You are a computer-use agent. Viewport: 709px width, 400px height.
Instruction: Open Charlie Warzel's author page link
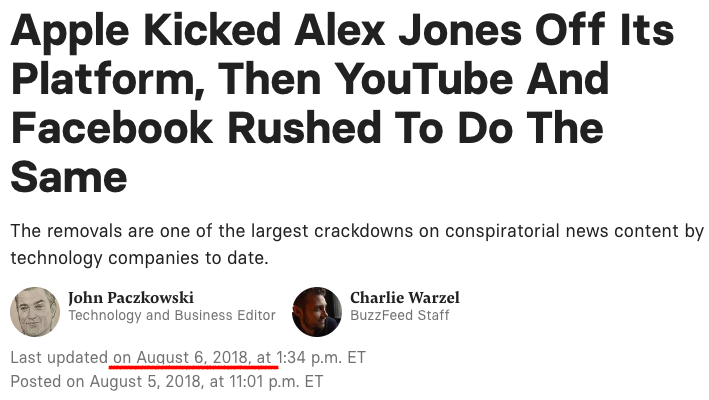405,298
